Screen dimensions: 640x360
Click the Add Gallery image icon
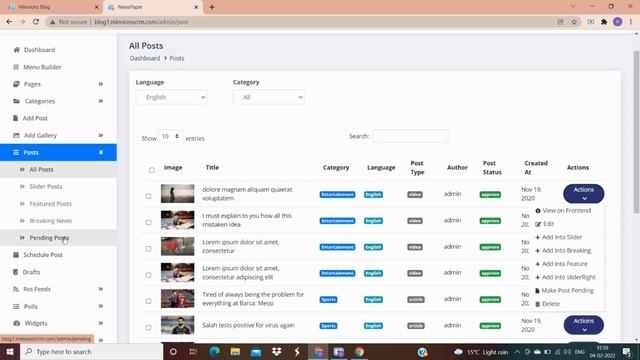point(16,135)
